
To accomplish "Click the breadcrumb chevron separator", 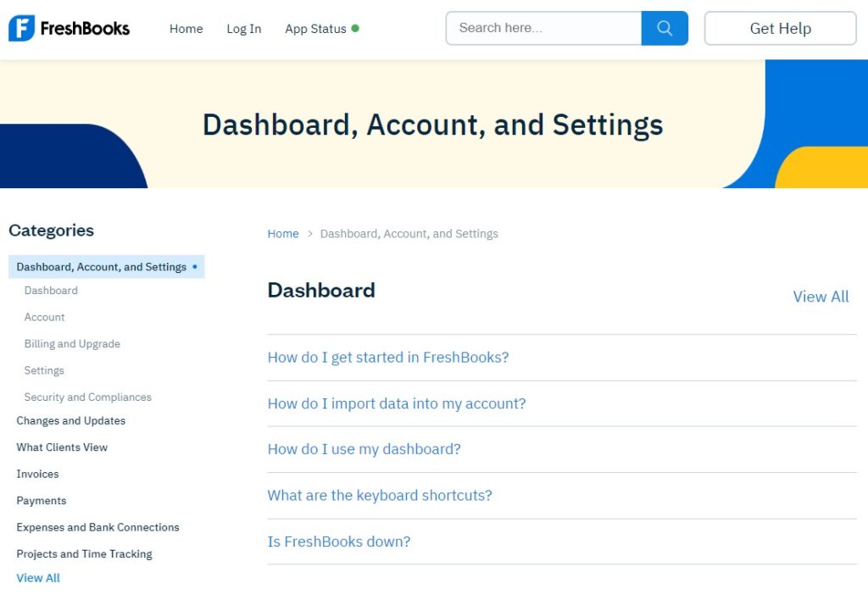I will [x=309, y=234].
